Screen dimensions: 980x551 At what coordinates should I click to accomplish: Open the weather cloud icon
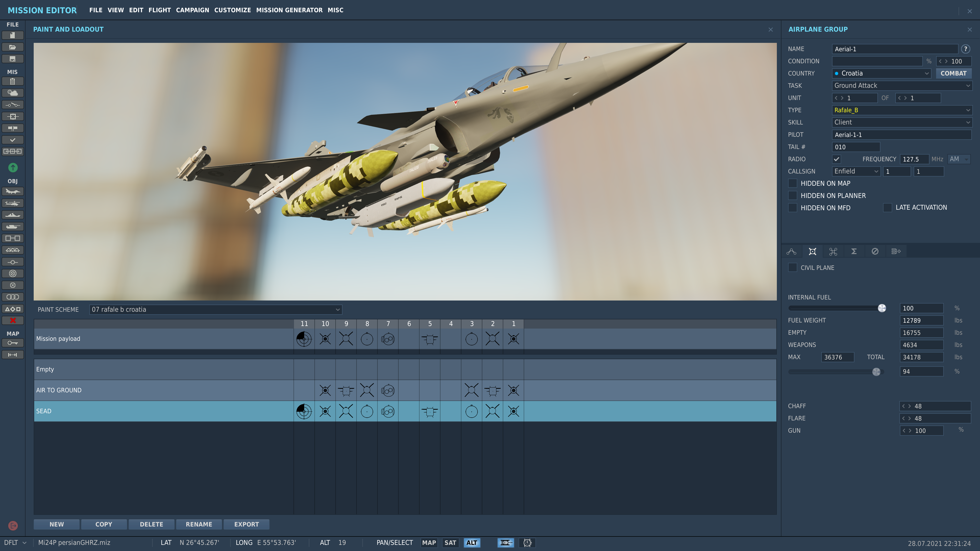point(13,93)
